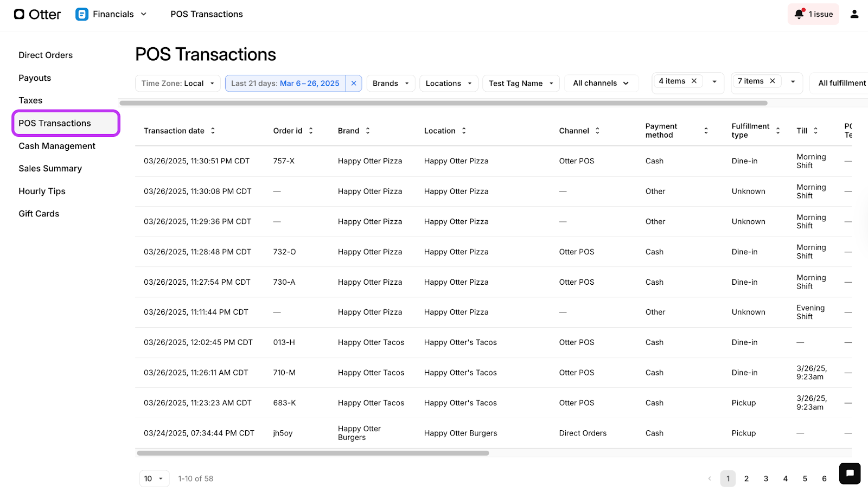Image resolution: width=868 pixels, height=492 pixels.
Task: Remove the 4 items filter
Action: [694, 81]
